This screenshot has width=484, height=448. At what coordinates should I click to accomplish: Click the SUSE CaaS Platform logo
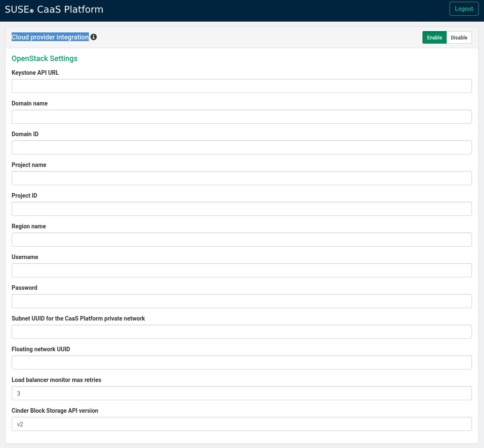pos(54,9)
